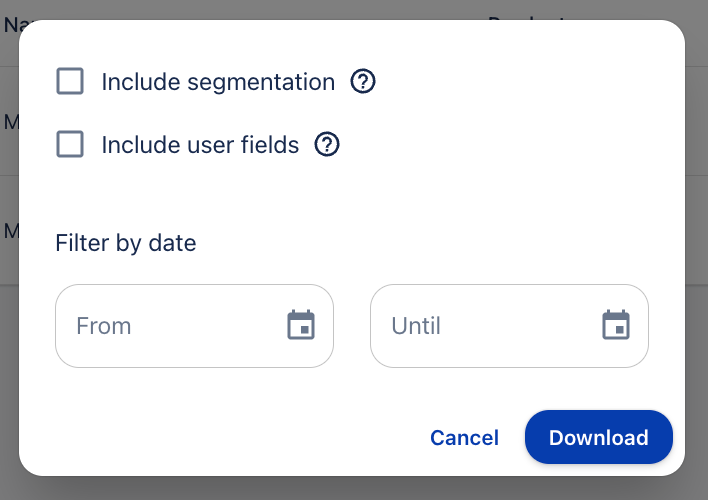The height and width of the screenshot is (500, 708).
Task: Show help icon beside Include user fields
Action: coord(327,145)
